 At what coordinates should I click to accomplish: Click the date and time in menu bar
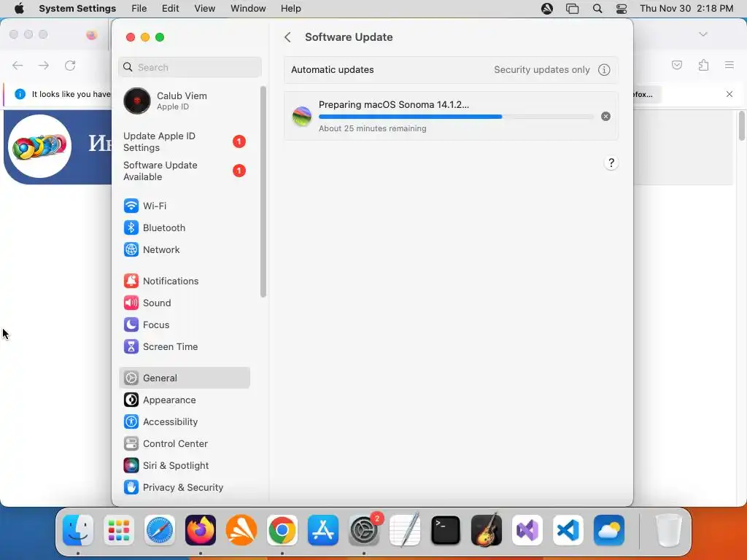[686, 9]
